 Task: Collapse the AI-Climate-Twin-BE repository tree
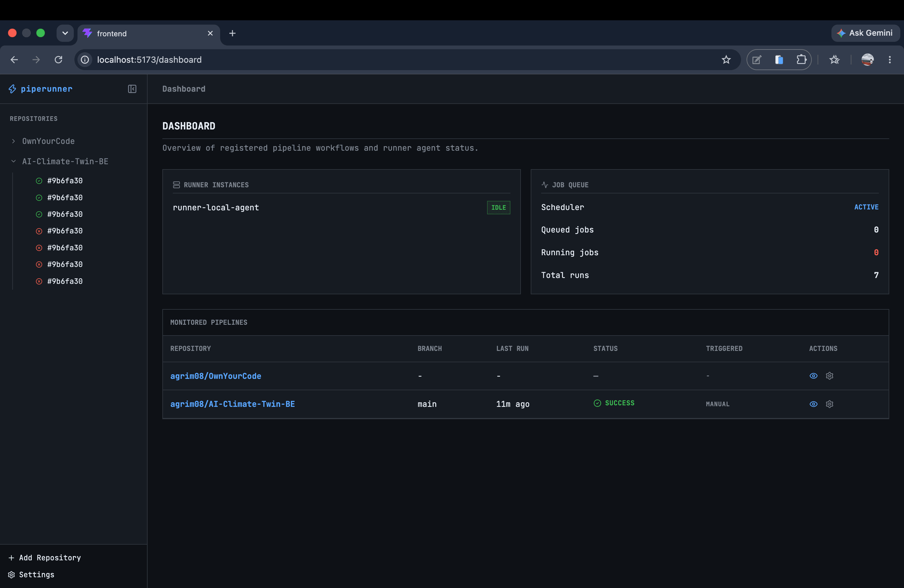click(x=14, y=161)
